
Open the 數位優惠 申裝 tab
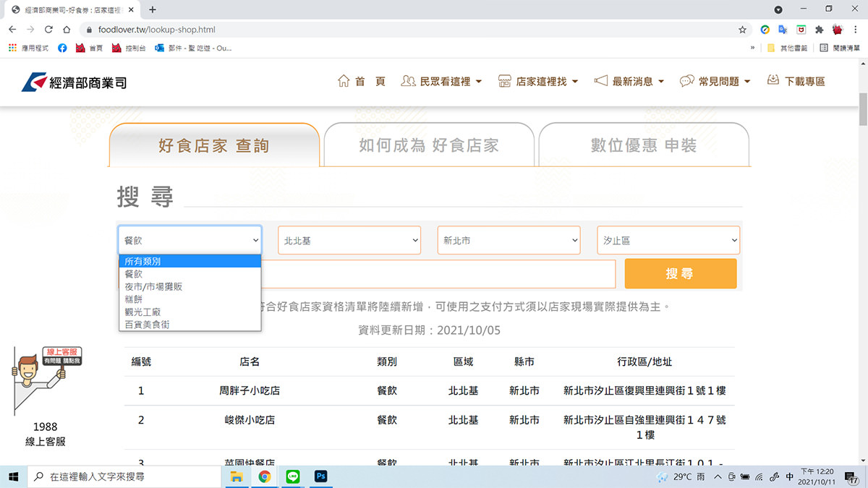tap(643, 145)
